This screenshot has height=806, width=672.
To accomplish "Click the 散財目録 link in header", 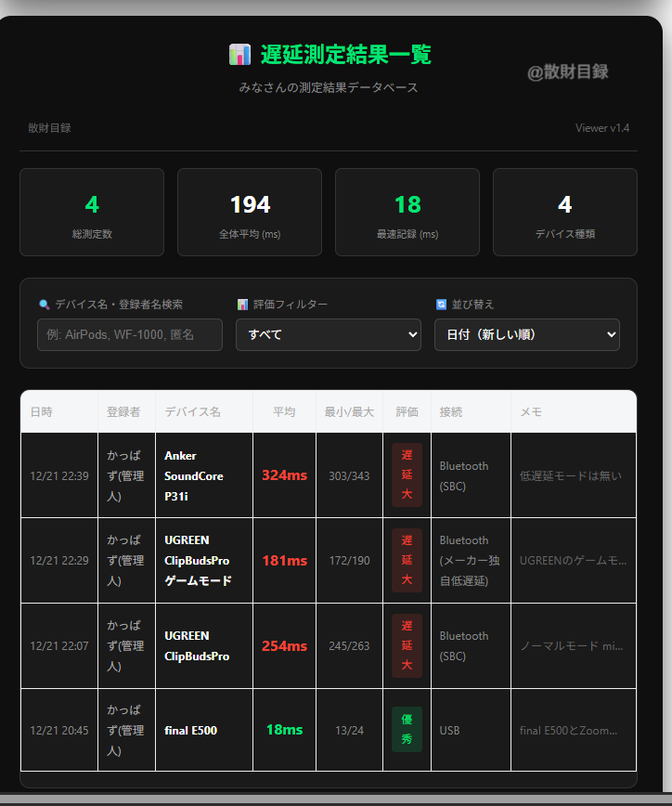I will (49, 128).
